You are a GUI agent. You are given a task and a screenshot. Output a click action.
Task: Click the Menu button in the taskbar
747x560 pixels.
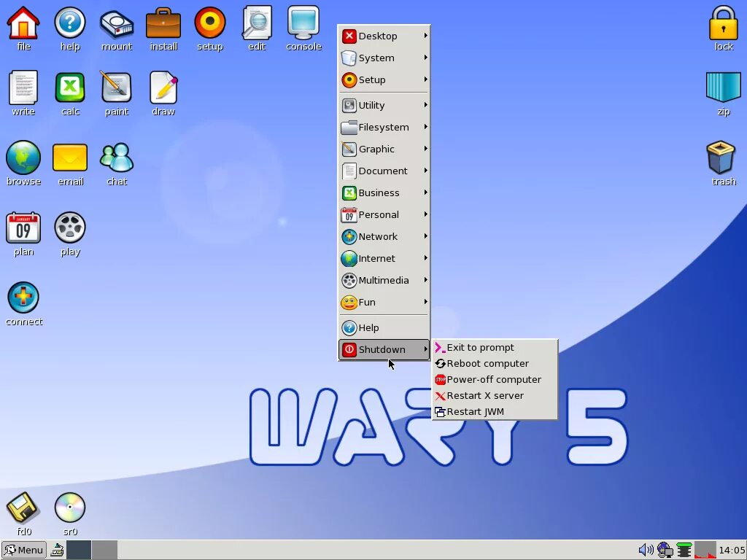(24, 550)
